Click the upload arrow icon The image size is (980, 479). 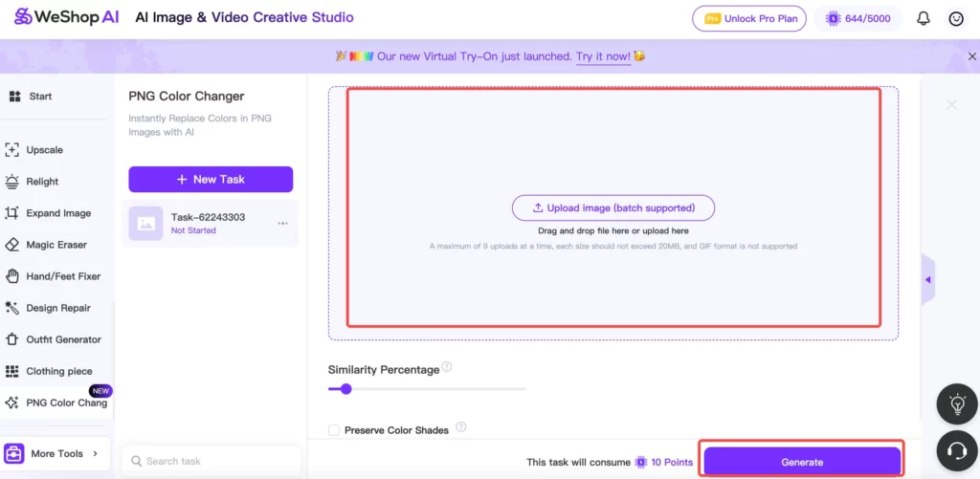[x=538, y=208]
